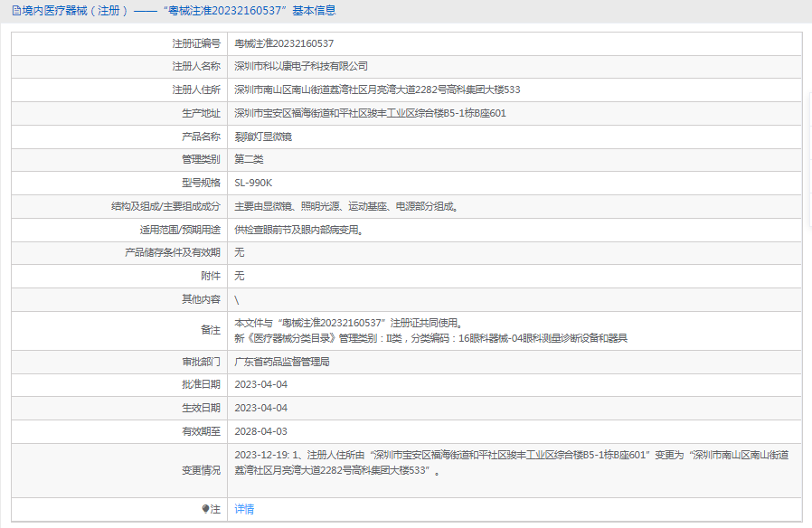Click the 审批部门 label
This screenshot has width=812, height=528.
coord(201,362)
